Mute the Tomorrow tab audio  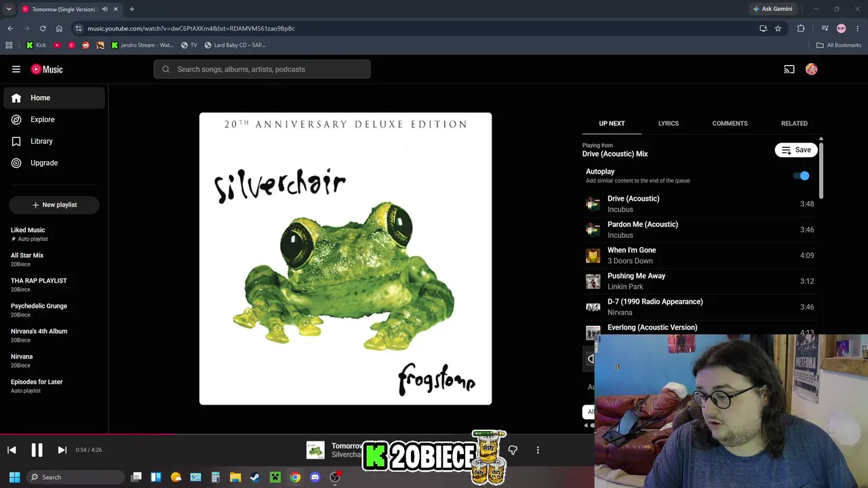pyautogui.click(x=104, y=9)
